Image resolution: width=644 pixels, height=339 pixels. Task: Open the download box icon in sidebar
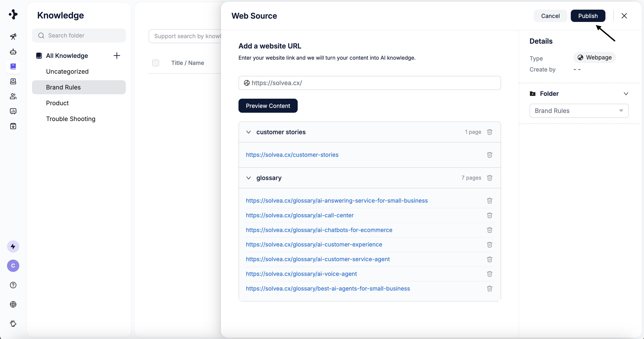[x=13, y=126]
